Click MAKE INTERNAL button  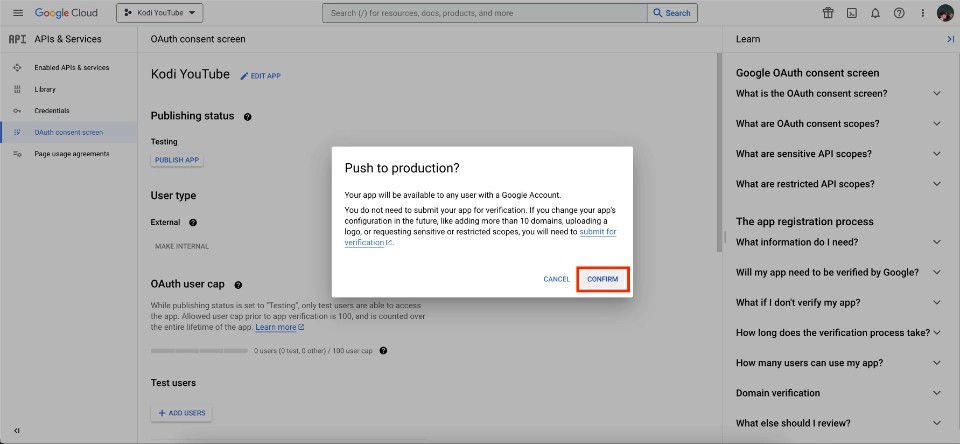click(182, 246)
